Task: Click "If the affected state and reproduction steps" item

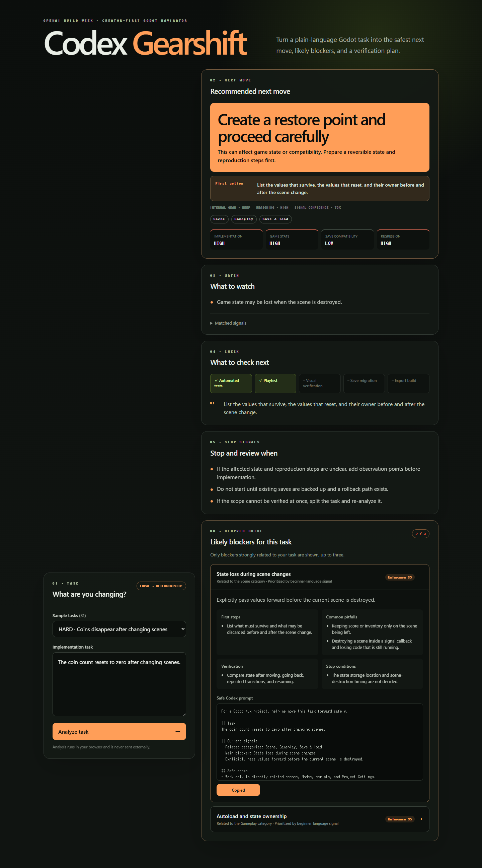Action: click(x=318, y=473)
